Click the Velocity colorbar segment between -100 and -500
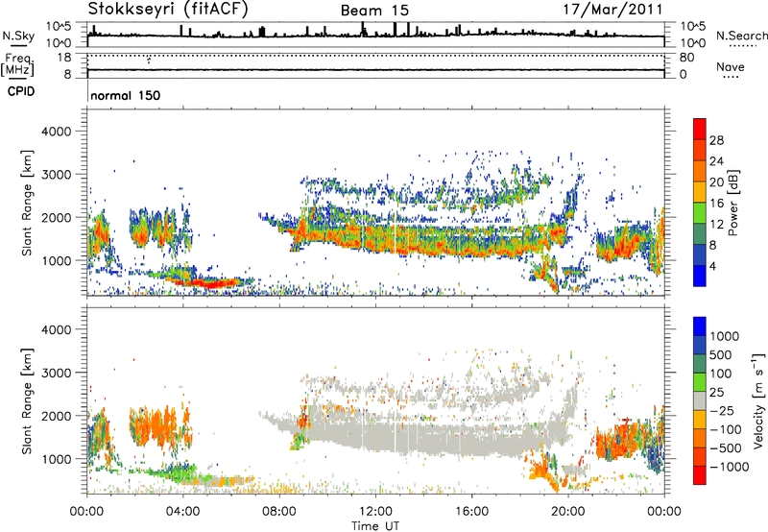768x532 pixels. pos(700,438)
